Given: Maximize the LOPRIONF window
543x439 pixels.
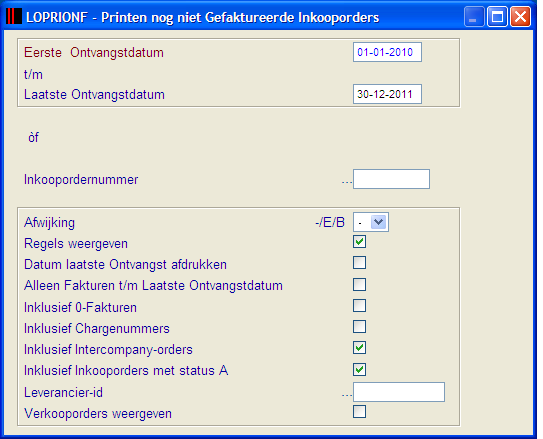Looking at the screenshot, I should [x=497, y=17].
